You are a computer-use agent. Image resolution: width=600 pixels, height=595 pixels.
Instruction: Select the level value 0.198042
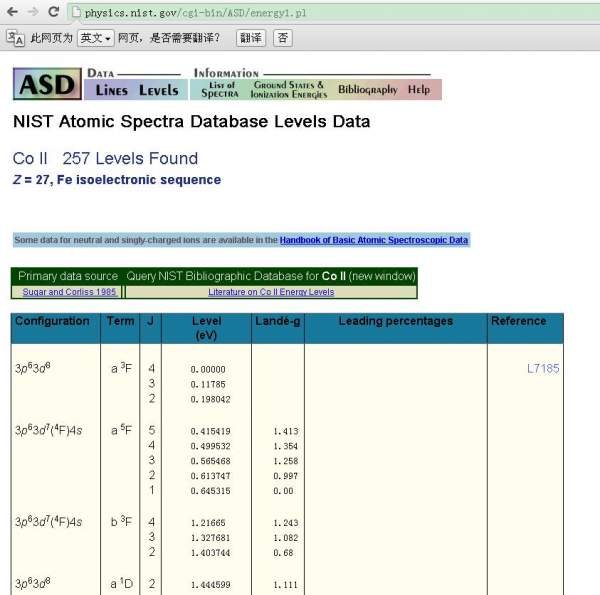point(210,399)
